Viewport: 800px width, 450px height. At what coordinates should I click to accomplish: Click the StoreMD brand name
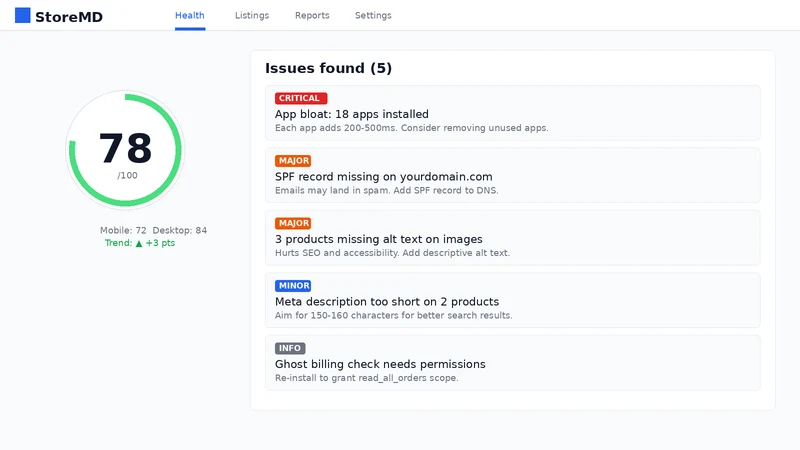[x=69, y=17]
